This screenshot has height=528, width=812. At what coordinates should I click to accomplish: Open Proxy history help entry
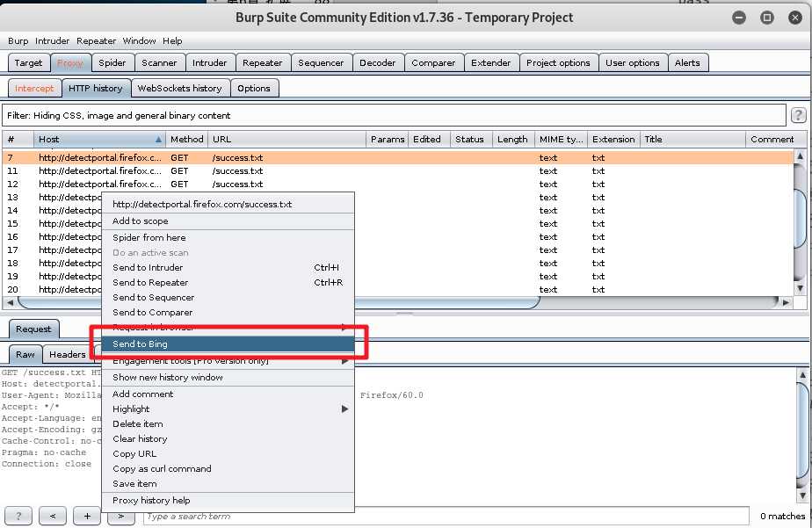[228, 501]
